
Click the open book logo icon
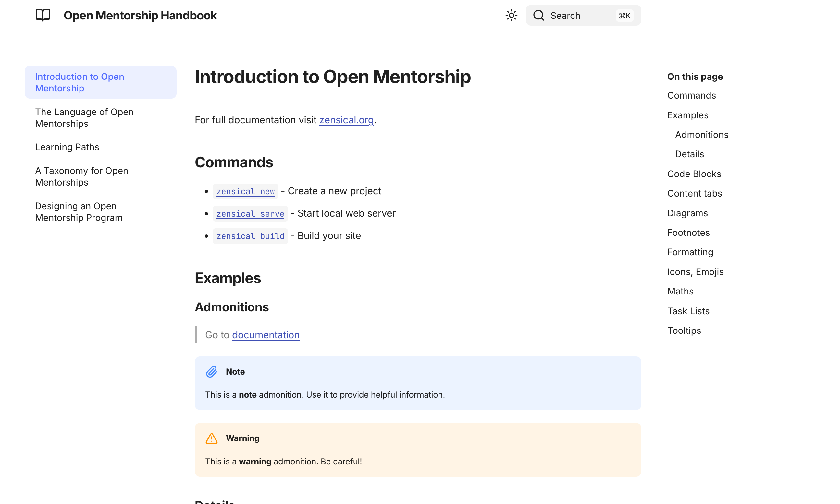(x=43, y=15)
